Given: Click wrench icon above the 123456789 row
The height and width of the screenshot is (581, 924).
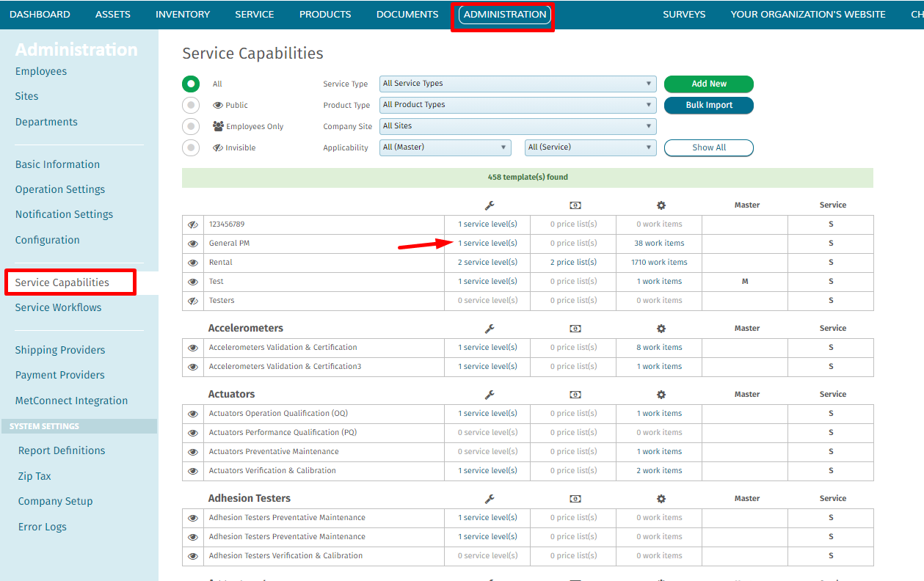Looking at the screenshot, I should [x=490, y=205].
